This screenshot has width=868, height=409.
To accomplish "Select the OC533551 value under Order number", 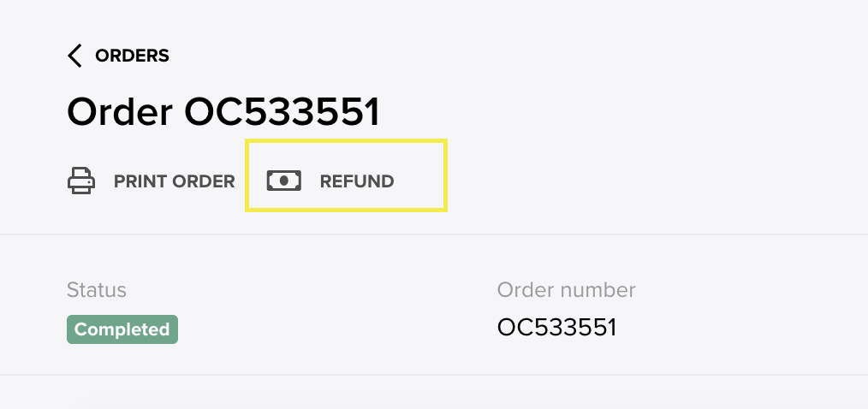I will click(x=557, y=328).
